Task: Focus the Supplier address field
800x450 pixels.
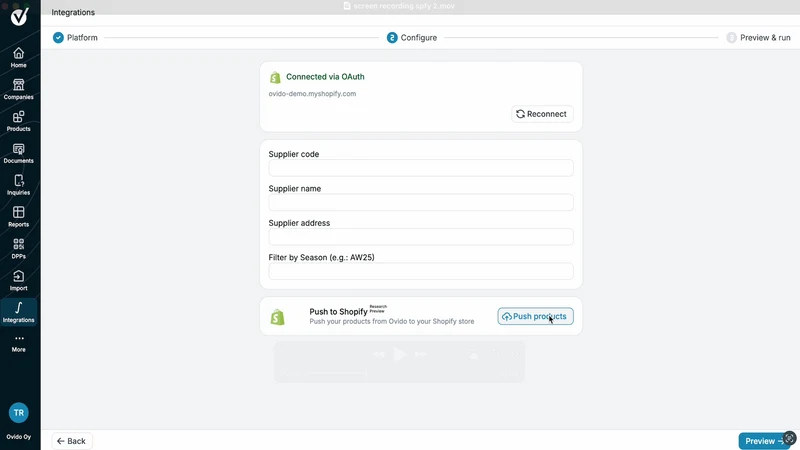Action: click(x=421, y=237)
